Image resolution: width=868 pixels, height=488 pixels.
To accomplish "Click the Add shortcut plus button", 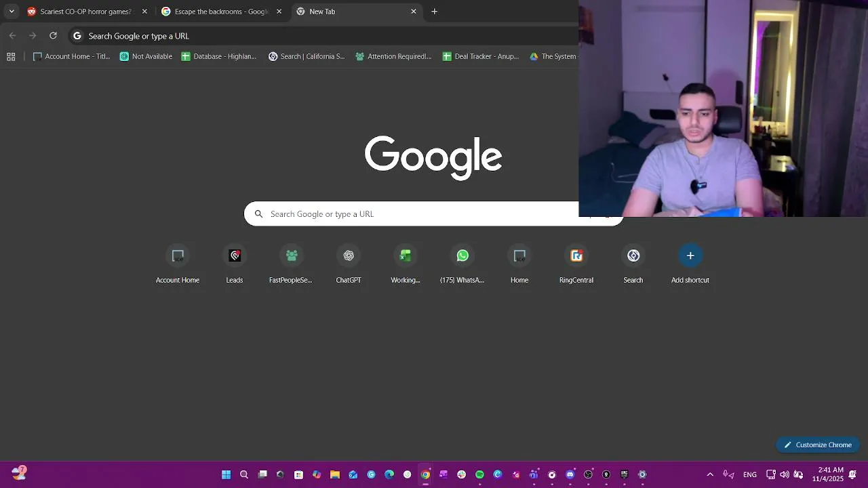I will [x=690, y=256].
